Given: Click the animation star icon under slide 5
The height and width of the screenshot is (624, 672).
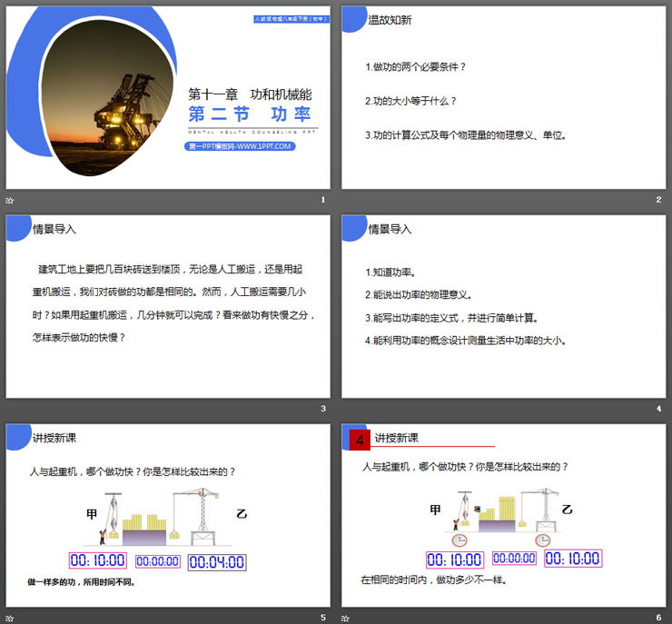Looking at the screenshot, I should tap(10, 618).
